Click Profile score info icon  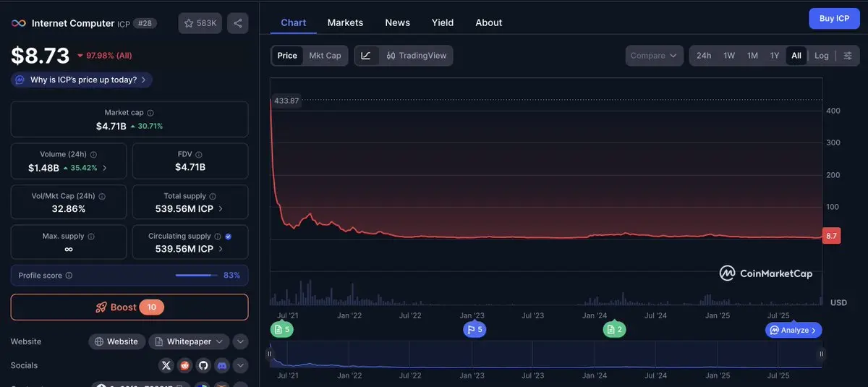[69, 276]
